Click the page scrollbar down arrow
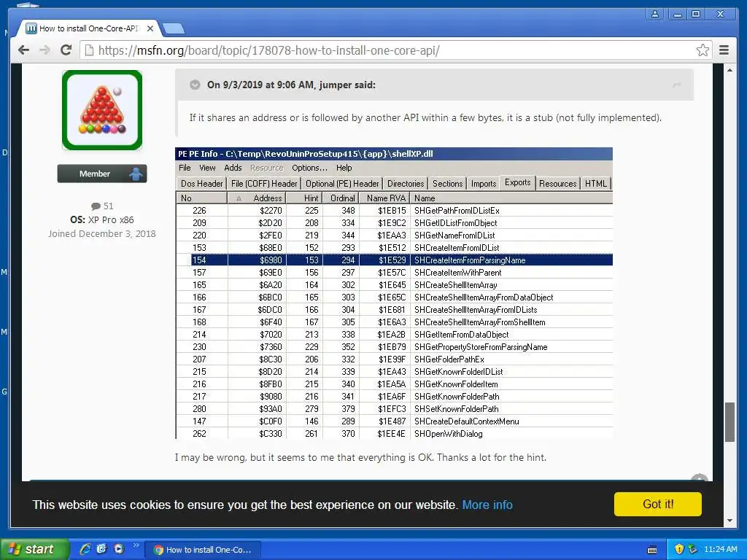Viewport: 747px width, 560px height. (729, 521)
